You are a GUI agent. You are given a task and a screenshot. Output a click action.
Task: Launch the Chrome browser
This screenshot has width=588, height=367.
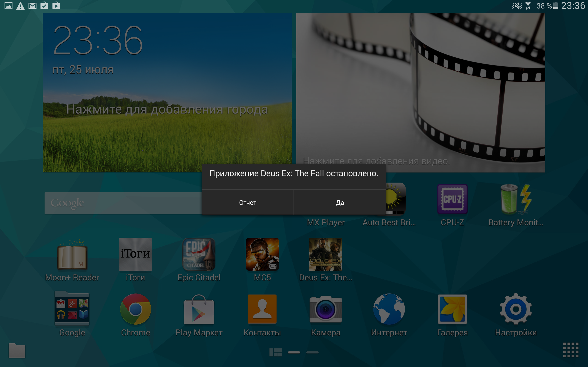(x=135, y=309)
